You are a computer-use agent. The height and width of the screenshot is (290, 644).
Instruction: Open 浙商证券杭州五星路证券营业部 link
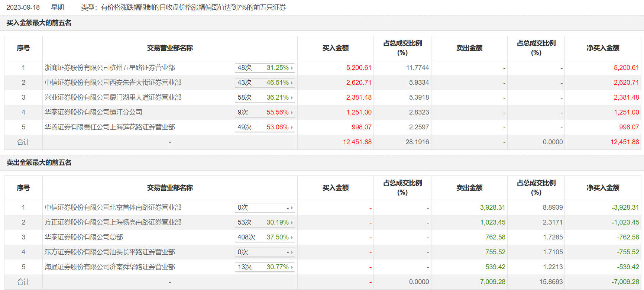point(110,68)
